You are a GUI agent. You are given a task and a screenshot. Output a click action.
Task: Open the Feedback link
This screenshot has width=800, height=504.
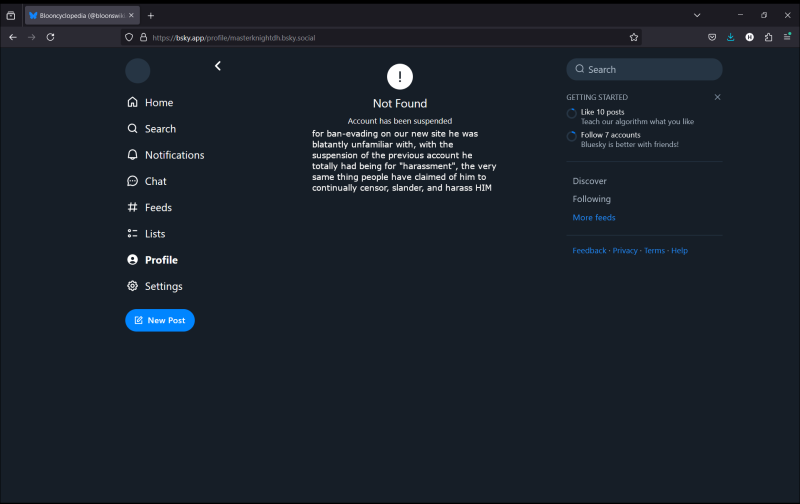[x=589, y=250]
